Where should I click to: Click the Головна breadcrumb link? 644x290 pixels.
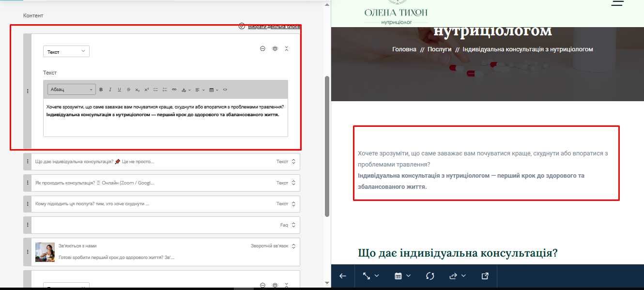pos(404,49)
